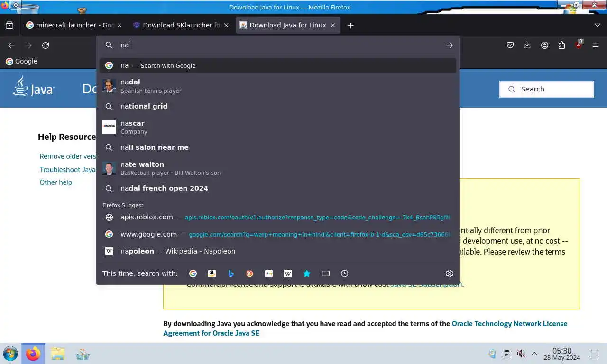Search this time with eBay icon
607x364 pixels.
pyautogui.click(x=269, y=273)
